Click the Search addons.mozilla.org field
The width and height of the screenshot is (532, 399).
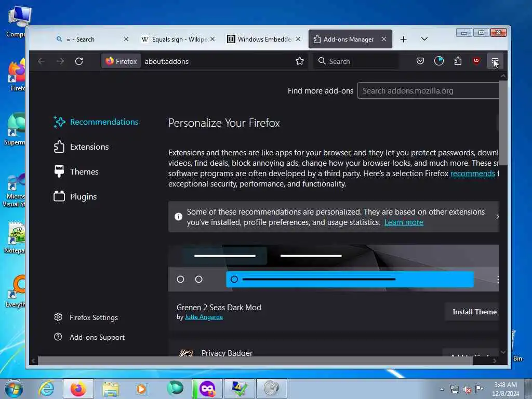click(428, 91)
